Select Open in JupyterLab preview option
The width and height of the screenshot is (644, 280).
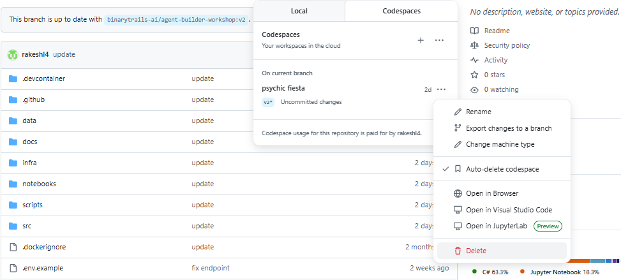(499, 226)
